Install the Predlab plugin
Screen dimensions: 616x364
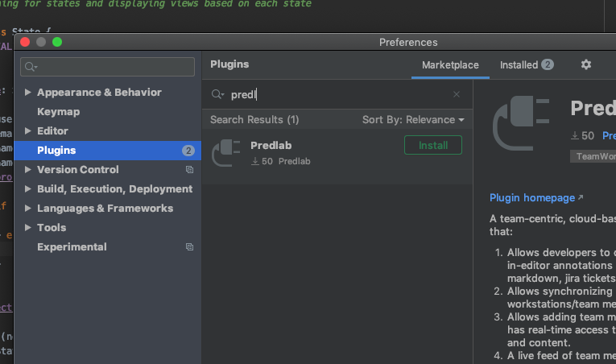tap(432, 145)
